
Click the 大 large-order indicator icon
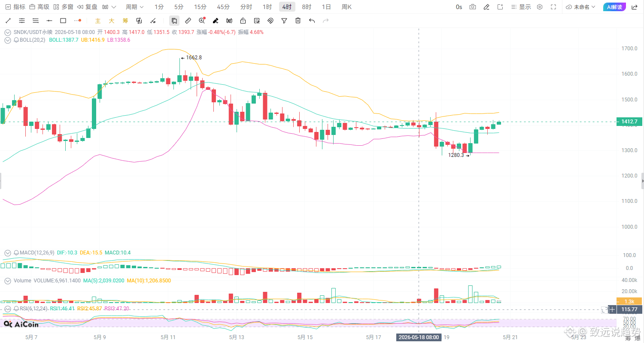112,21
